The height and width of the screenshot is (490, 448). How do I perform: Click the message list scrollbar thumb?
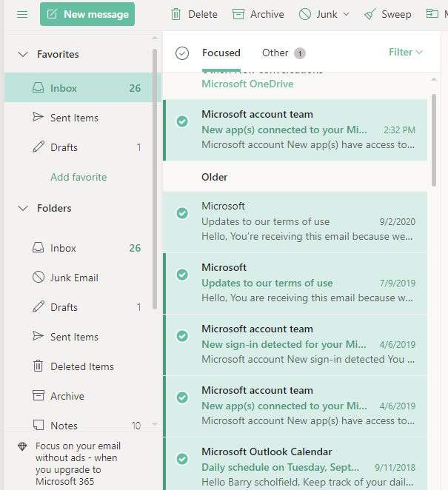434,140
